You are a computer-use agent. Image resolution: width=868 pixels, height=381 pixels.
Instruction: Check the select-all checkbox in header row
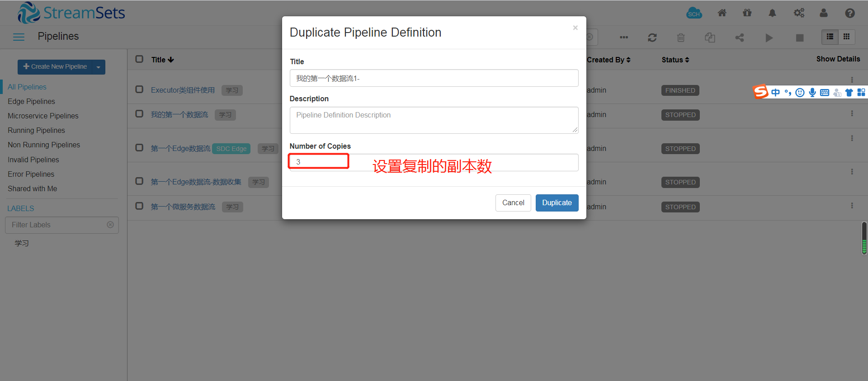pos(139,59)
